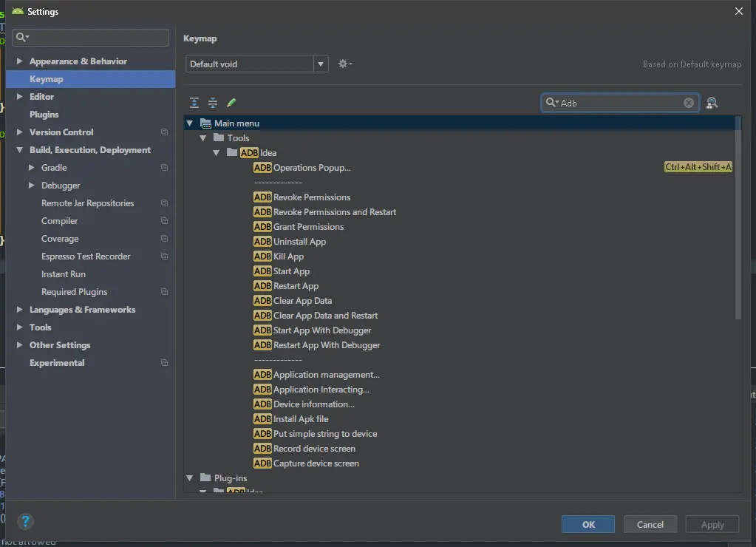Viewport: 756px width, 547px height.
Task: Click the Apply button
Action: tap(712, 524)
